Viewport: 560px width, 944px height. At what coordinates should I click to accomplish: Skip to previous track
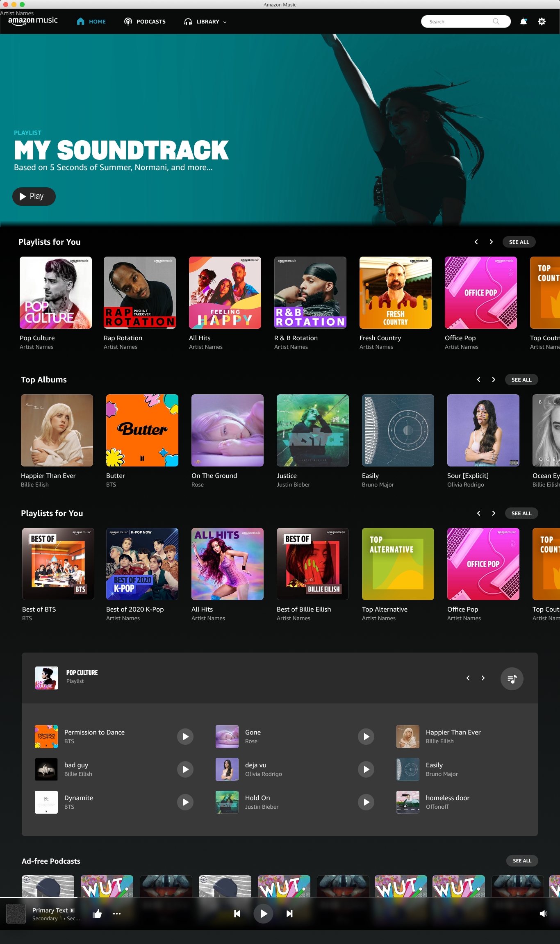coord(237,914)
